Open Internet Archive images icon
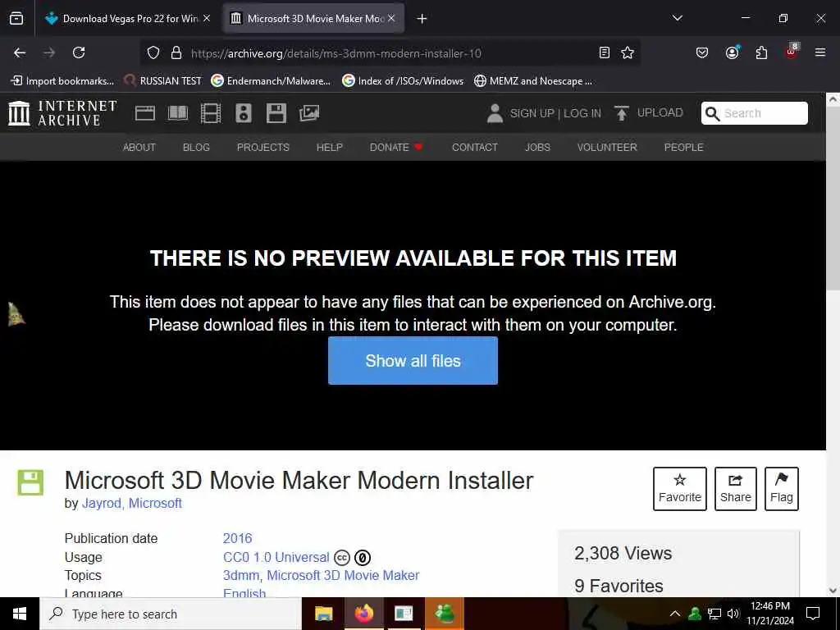 309,113
